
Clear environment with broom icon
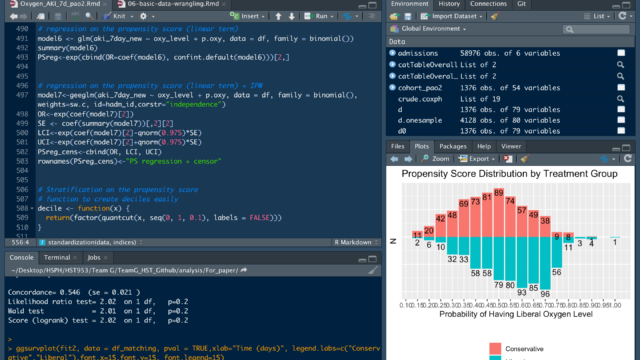pos(495,16)
